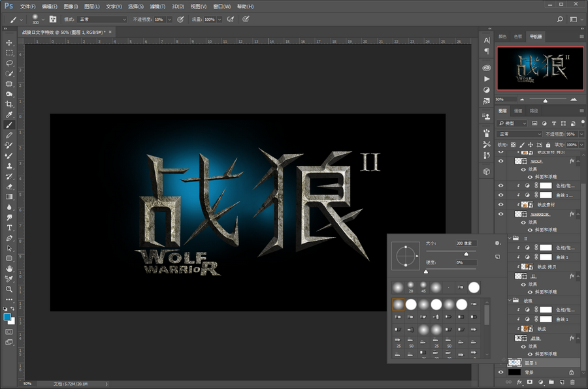Toggle visibility of the WOLF layer

point(501,161)
